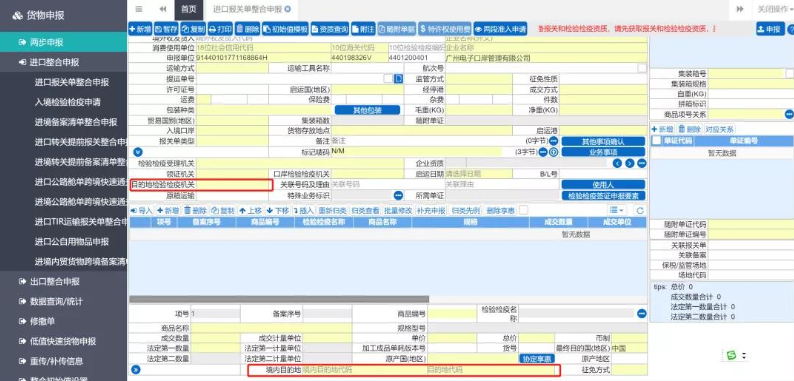The width and height of the screenshot is (794, 381).
Task: Refresh the goods list with the circular arrow icon
Action: point(641,210)
